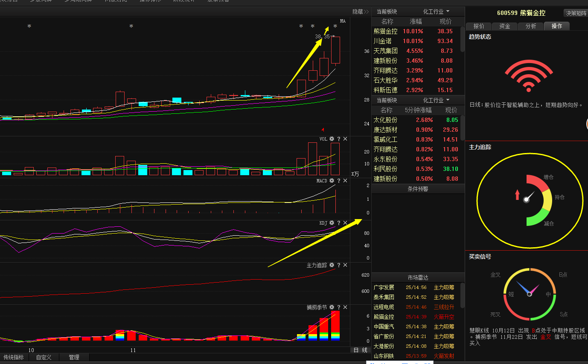588x364 pixels.
Task: Close the 主力追踪 indicator panel
Action: pos(345,265)
